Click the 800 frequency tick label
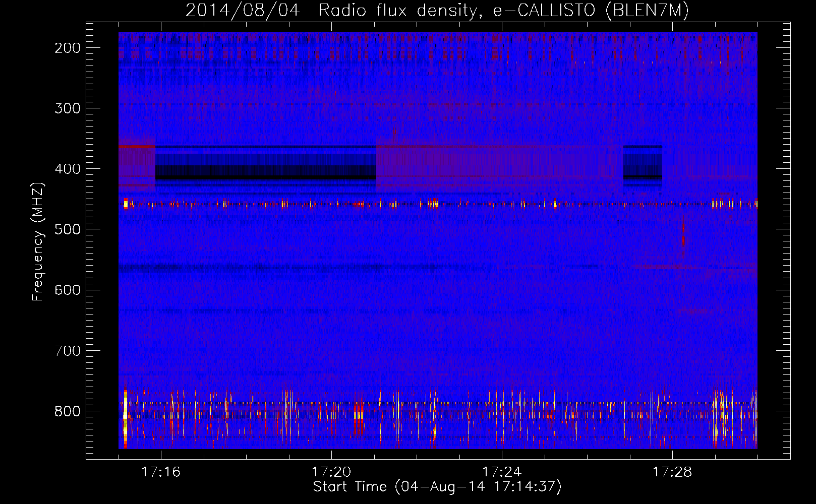 [68, 411]
